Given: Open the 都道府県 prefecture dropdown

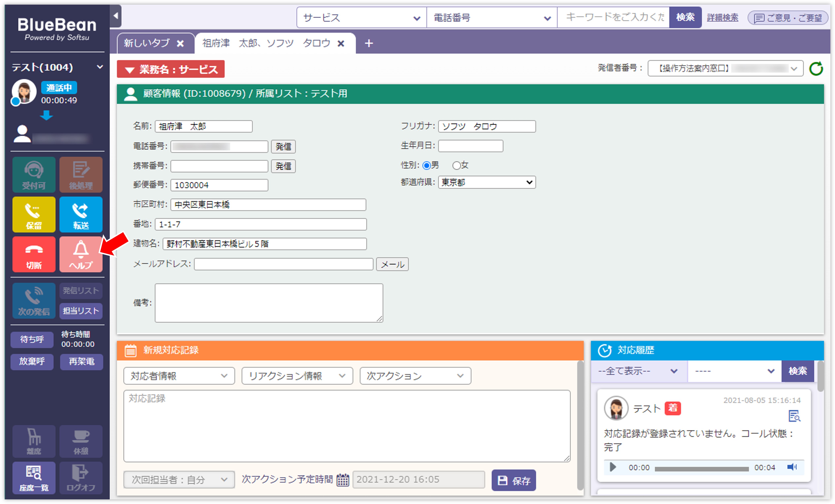Looking at the screenshot, I should tap(487, 182).
